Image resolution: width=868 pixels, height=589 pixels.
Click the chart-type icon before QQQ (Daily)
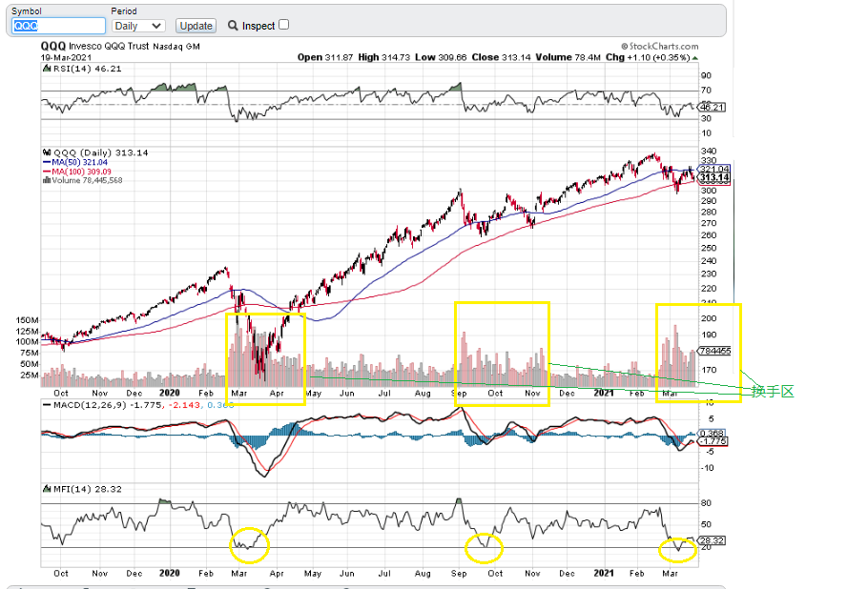tap(47, 152)
